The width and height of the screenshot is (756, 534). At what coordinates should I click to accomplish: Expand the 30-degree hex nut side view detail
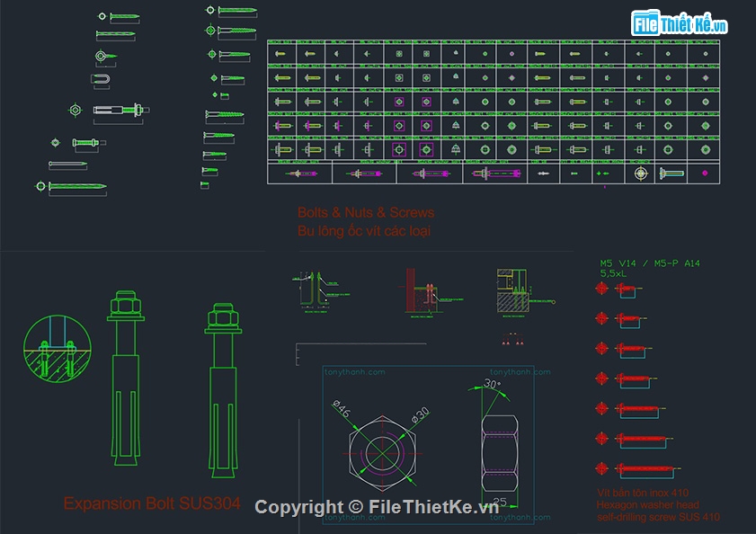(499, 439)
